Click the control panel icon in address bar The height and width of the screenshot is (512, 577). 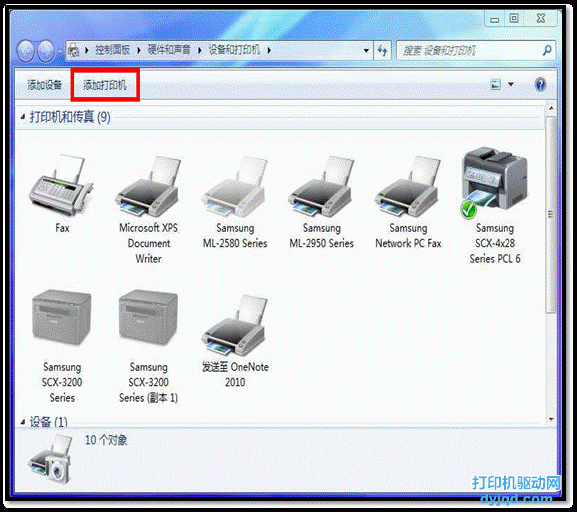[x=74, y=50]
